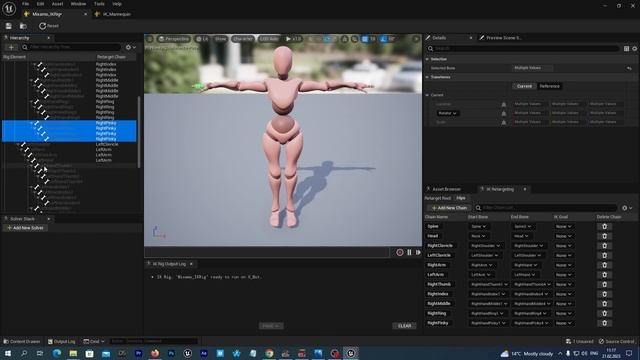Delete the RightPinky chain trash icon
This screenshot has height=360, width=640.
pyautogui.click(x=604, y=323)
